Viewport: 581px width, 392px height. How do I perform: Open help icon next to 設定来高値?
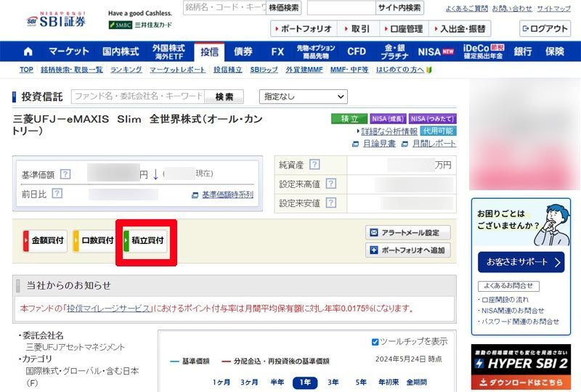point(331,184)
